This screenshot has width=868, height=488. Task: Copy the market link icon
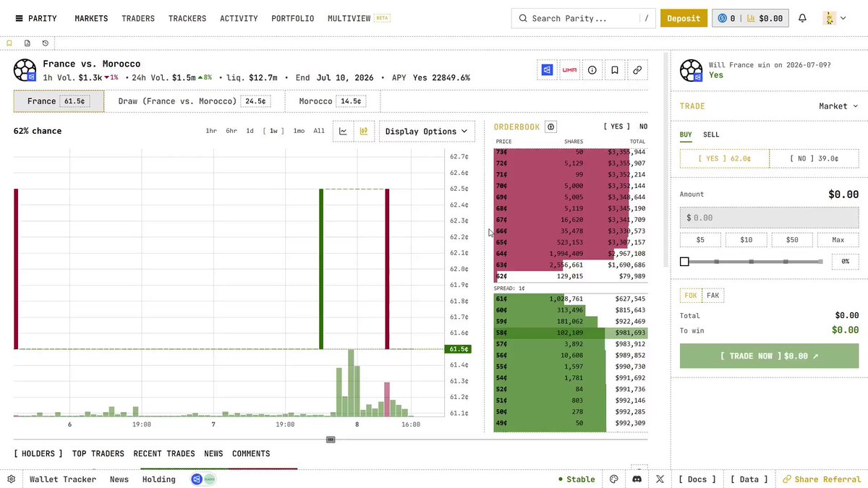point(637,70)
